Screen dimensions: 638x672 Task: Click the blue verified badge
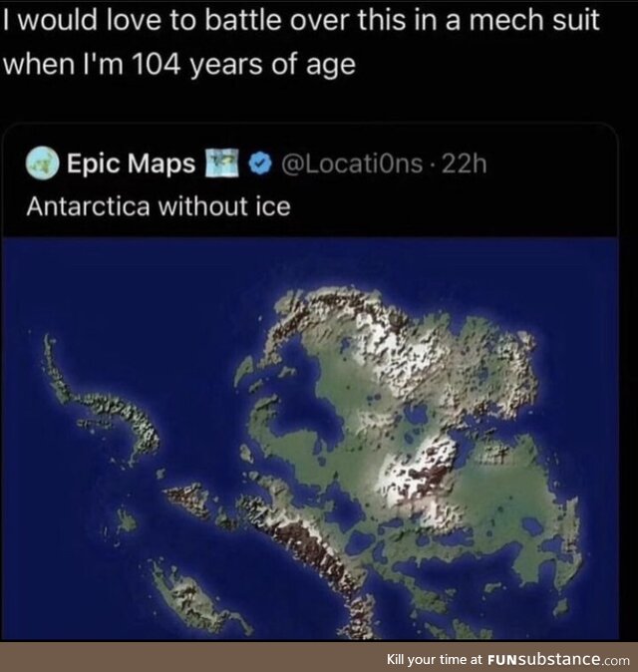click(259, 165)
